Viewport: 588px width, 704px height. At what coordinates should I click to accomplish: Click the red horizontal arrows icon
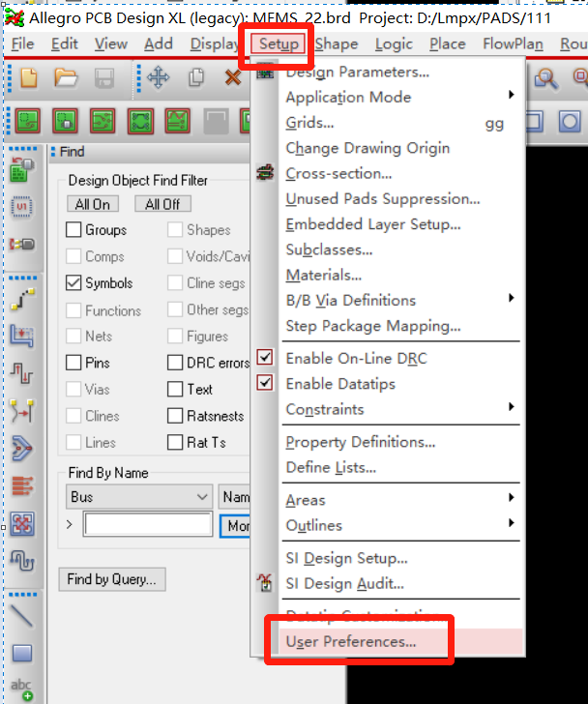pos(22,485)
